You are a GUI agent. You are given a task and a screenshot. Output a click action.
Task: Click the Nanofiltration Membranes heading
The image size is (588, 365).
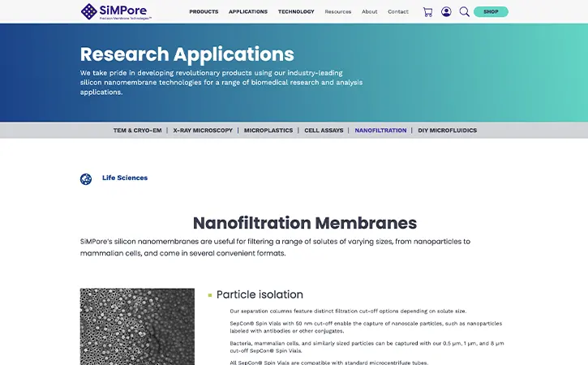click(304, 223)
